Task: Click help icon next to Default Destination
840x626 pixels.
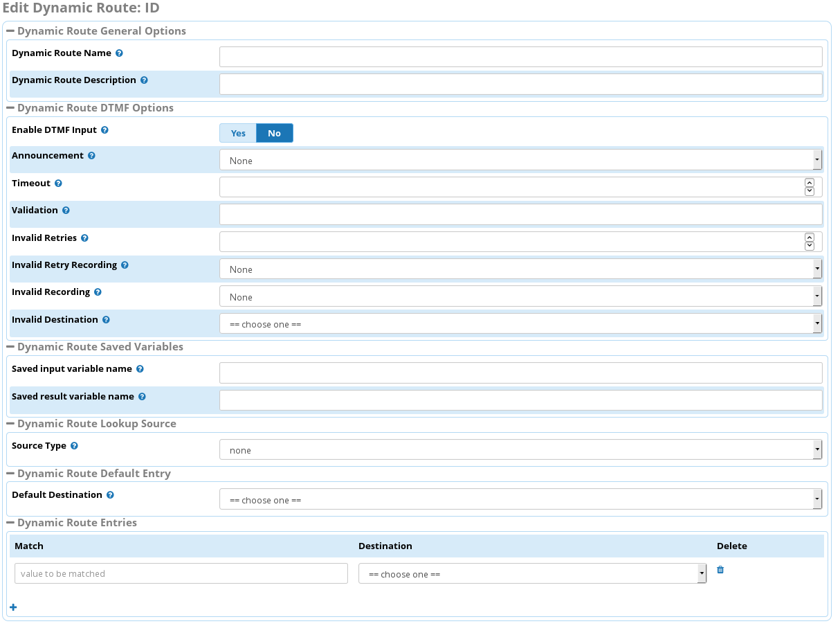Action: (x=110, y=495)
